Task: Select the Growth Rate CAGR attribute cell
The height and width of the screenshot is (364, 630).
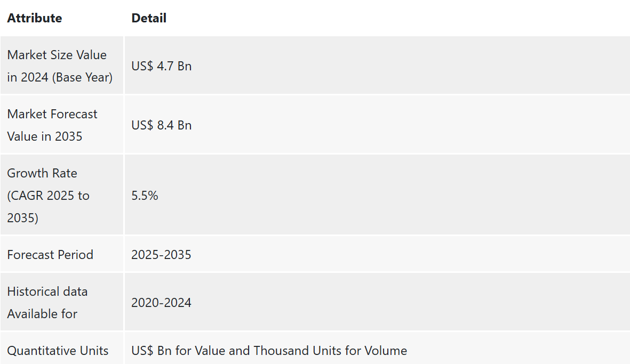Action: coord(62,195)
